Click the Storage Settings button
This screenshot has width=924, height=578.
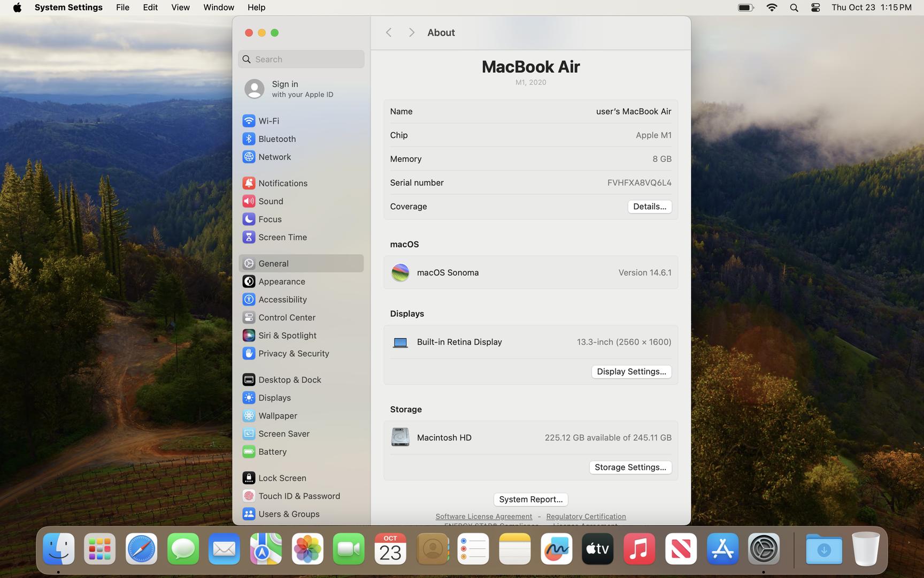pos(630,468)
